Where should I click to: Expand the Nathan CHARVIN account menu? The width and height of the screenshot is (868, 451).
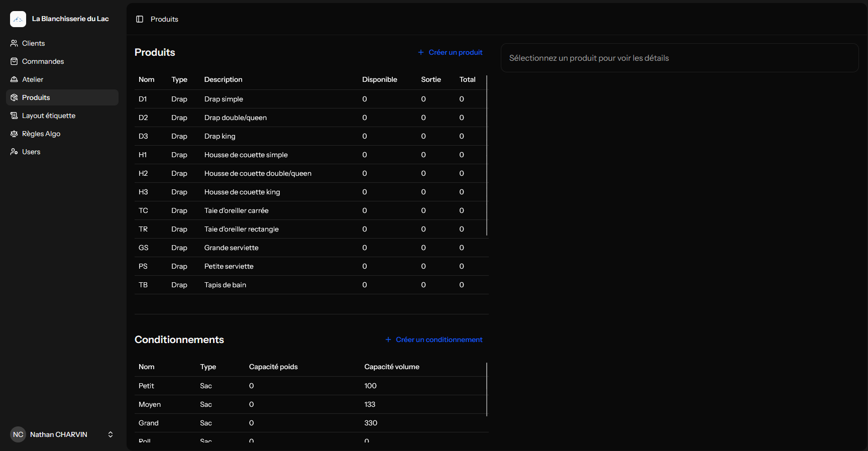tap(111, 434)
